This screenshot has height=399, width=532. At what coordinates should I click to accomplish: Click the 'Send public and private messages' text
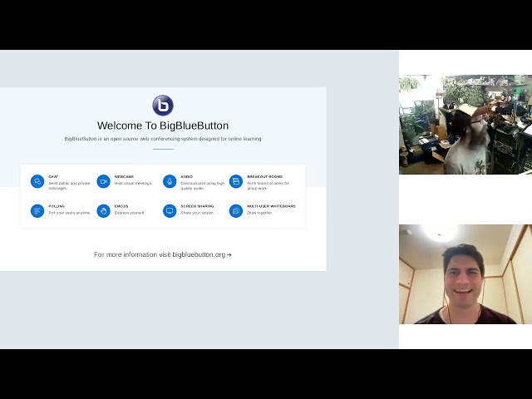point(70,185)
